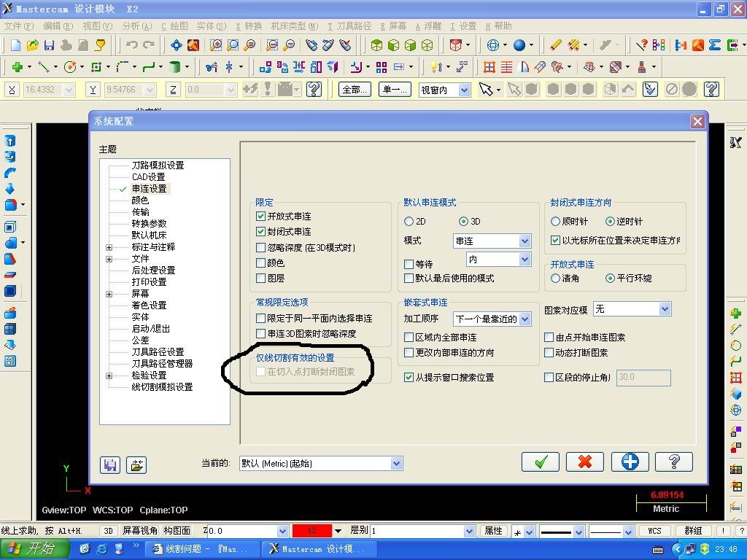
Task: Click the blue down arrow icon on left sidebar
Action: click(10, 187)
